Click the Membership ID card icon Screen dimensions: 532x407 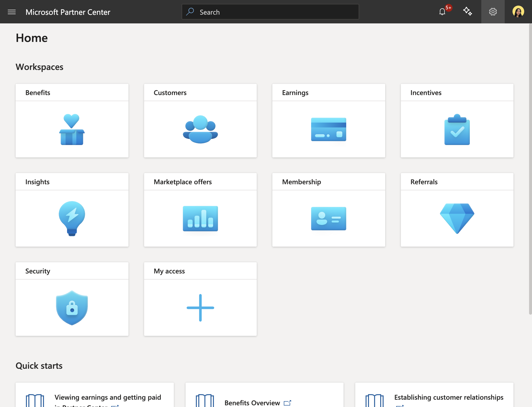pos(329,218)
